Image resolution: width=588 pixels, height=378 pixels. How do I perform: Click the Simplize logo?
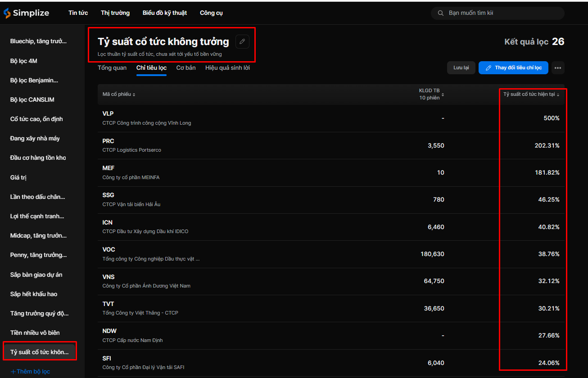click(26, 13)
